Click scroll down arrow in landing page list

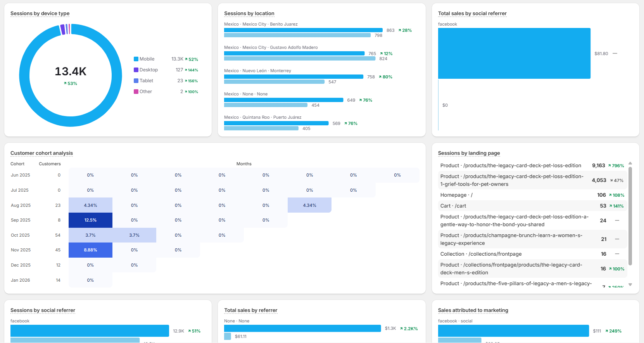click(x=630, y=285)
